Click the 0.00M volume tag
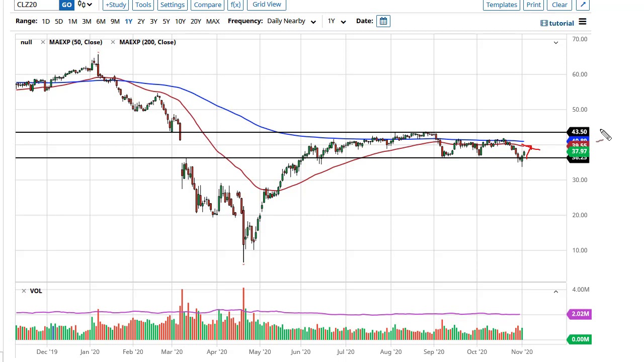644x362 pixels. [580, 339]
